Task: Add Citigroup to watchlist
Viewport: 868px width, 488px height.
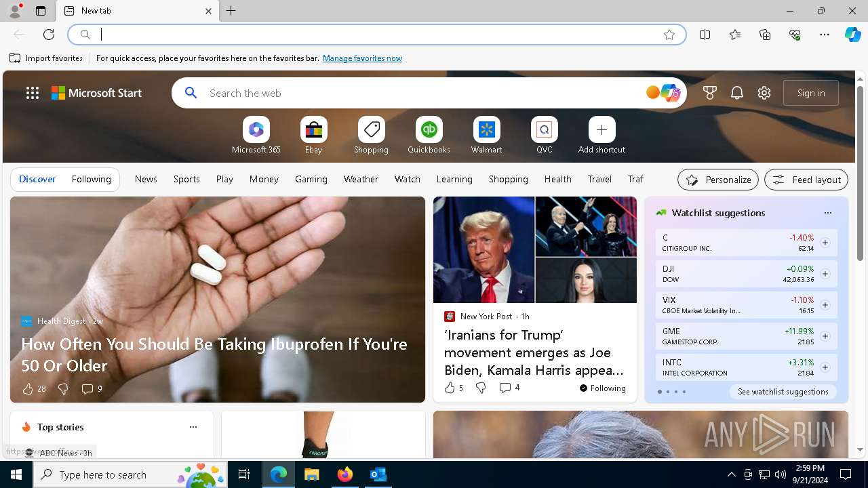Action: tap(825, 243)
